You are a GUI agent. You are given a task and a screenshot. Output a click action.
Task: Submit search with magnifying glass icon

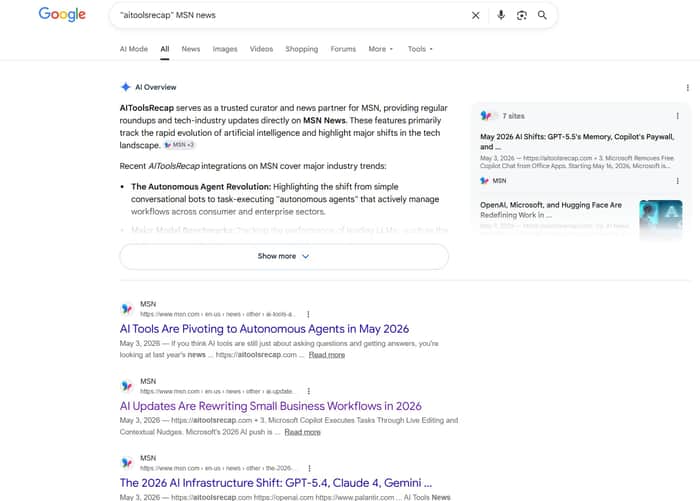tap(542, 15)
